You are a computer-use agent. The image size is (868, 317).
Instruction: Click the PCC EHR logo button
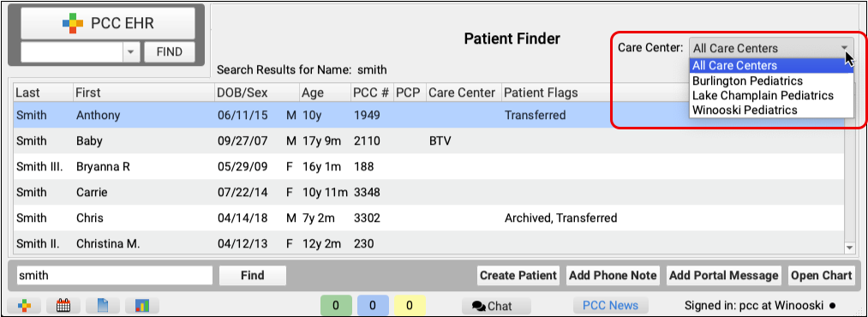click(108, 23)
